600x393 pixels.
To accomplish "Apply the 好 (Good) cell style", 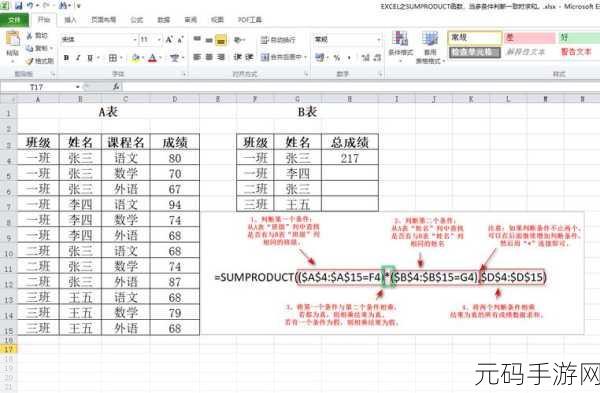I will (579, 38).
